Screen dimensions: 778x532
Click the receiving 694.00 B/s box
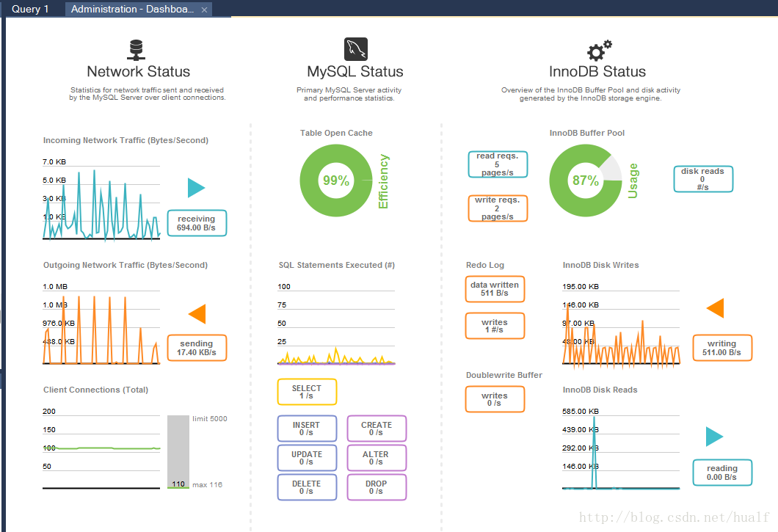pos(197,223)
